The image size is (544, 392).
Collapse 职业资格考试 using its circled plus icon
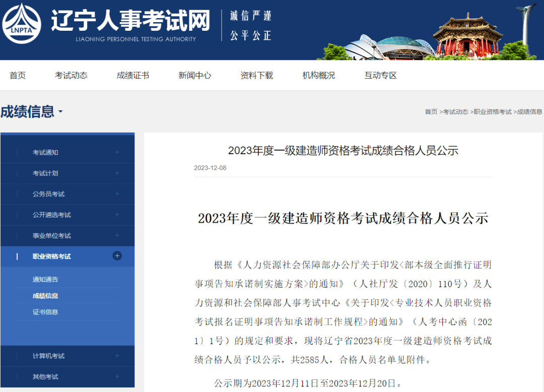click(117, 255)
